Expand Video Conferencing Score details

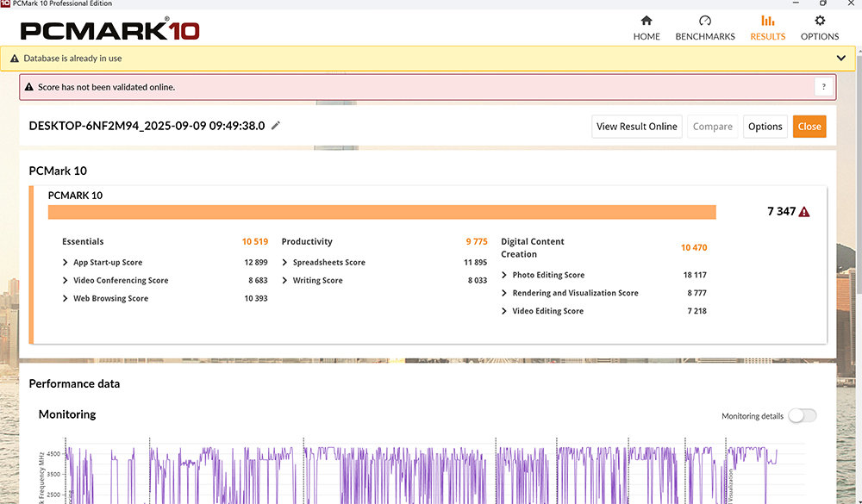point(65,280)
